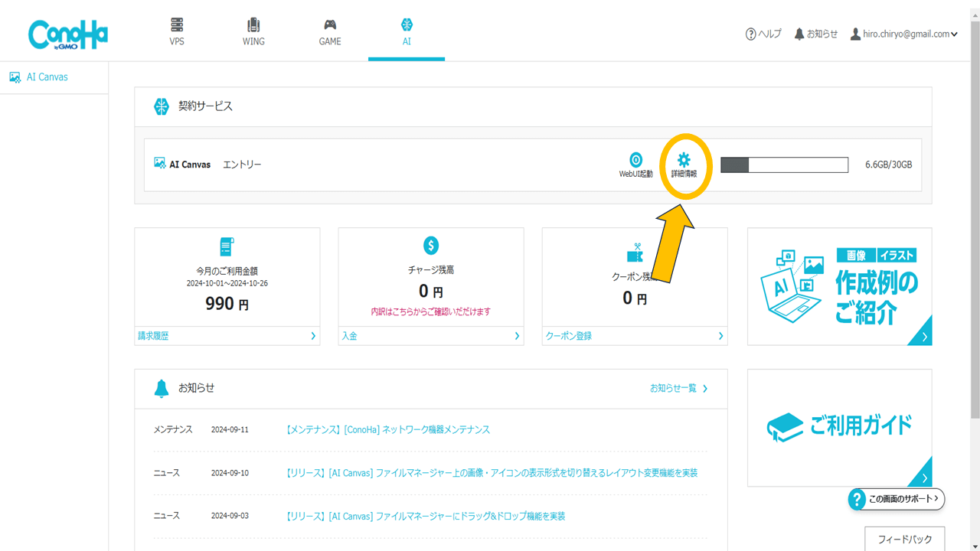Open ネットワーク機器メンテナンス notice
Image resolution: width=980 pixels, height=551 pixels.
click(387, 429)
